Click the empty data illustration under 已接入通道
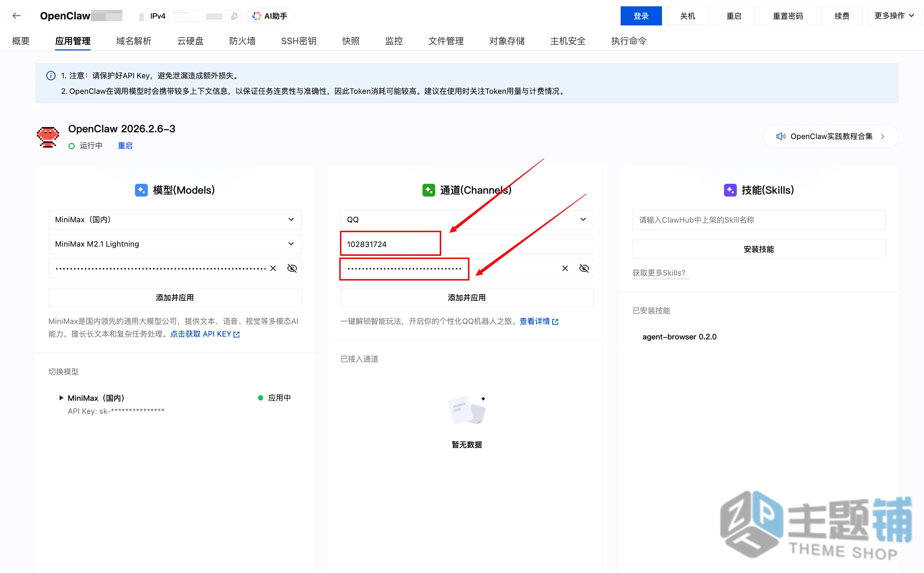Screen dimensions: 924x573 click(467, 410)
